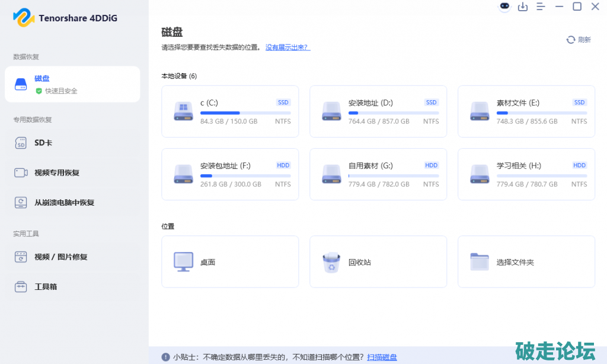Click the 刷新 refresh button
The width and height of the screenshot is (607, 364).
[579, 40]
